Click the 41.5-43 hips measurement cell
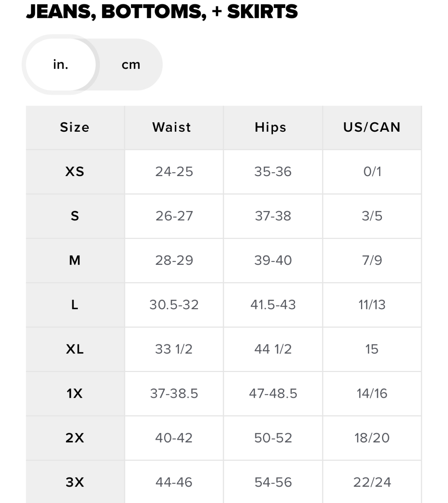The width and height of the screenshot is (448, 503). tap(273, 305)
